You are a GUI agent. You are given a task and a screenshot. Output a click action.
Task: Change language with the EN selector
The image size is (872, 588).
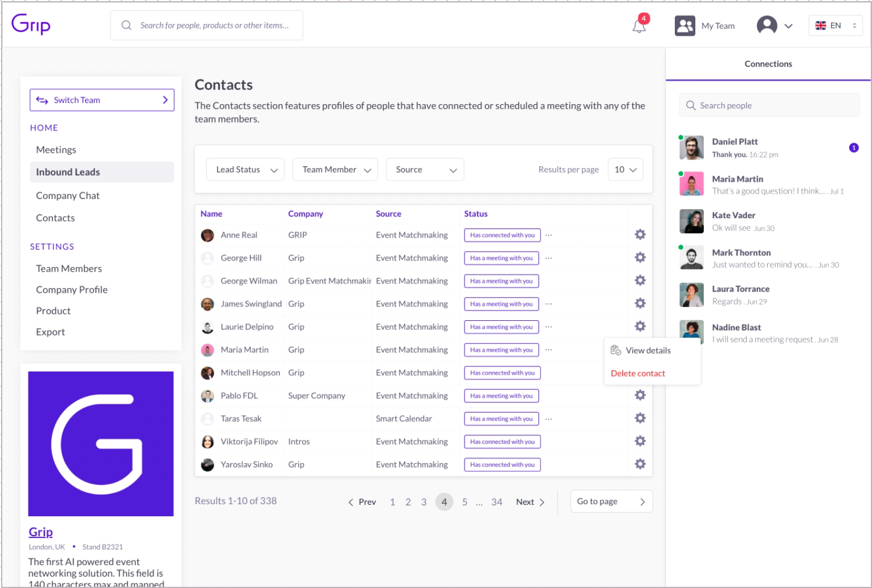[836, 26]
